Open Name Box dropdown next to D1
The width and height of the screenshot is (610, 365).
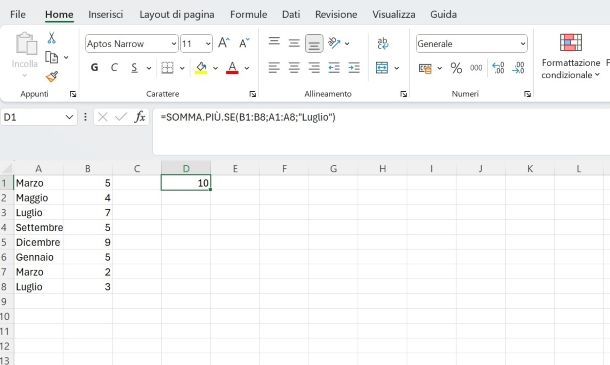69,117
